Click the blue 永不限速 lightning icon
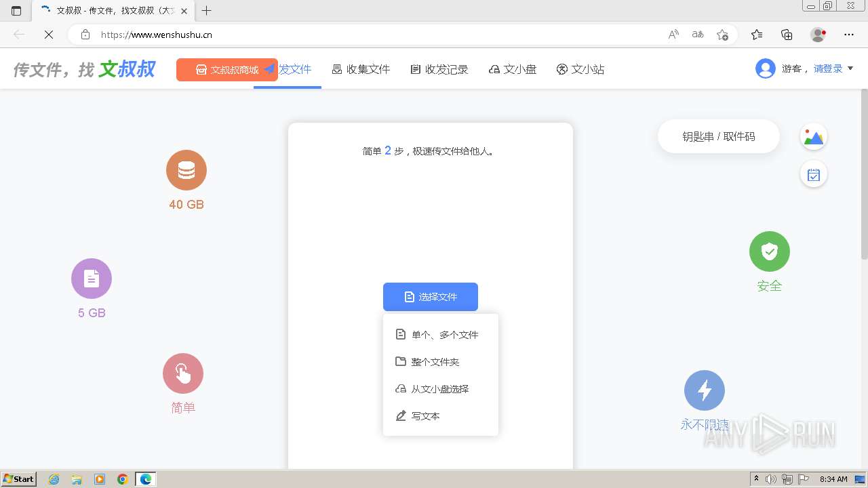This screenshot has width=868, height=488. pos(705,390)
